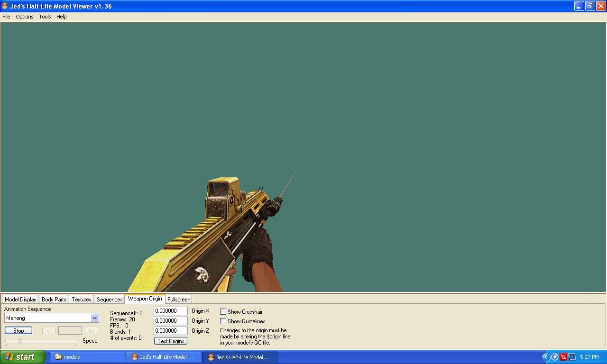Stop the animation playback
This screenshot has width=607, height=364.
[18, 331]
